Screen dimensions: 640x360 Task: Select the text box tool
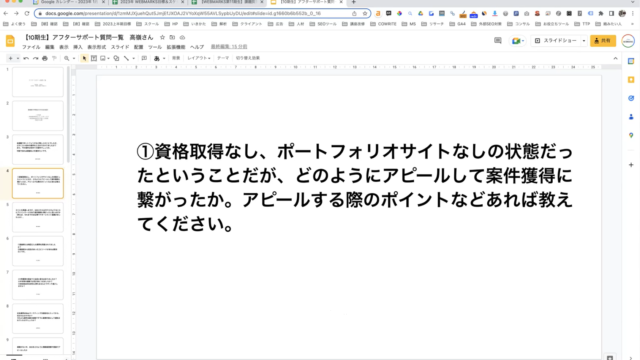[94, 58]
